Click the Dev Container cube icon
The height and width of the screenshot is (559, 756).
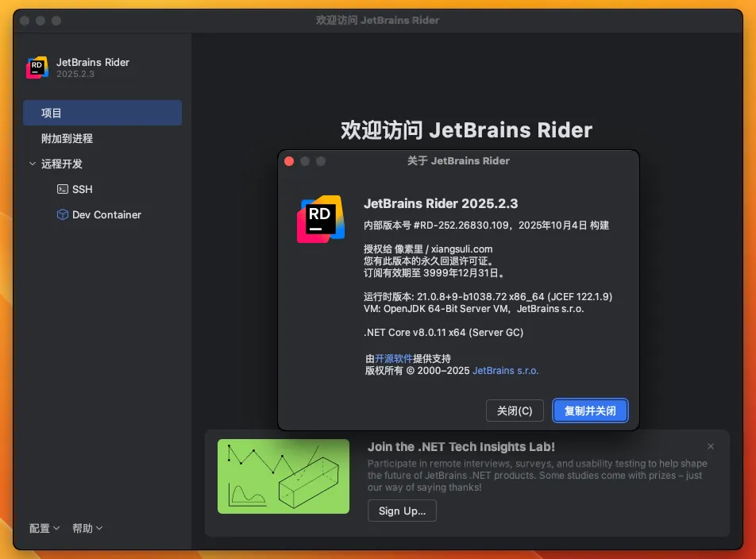[x=62, y=215]
